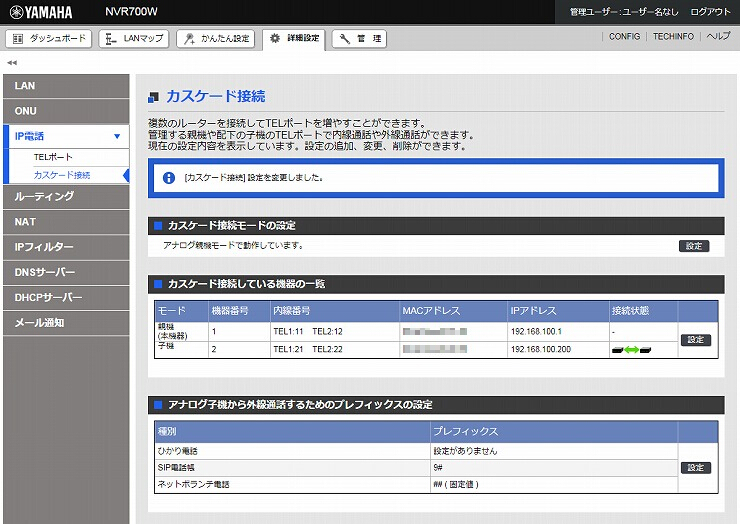Click the 9# prefix value
740x524 pixels.
437,468
